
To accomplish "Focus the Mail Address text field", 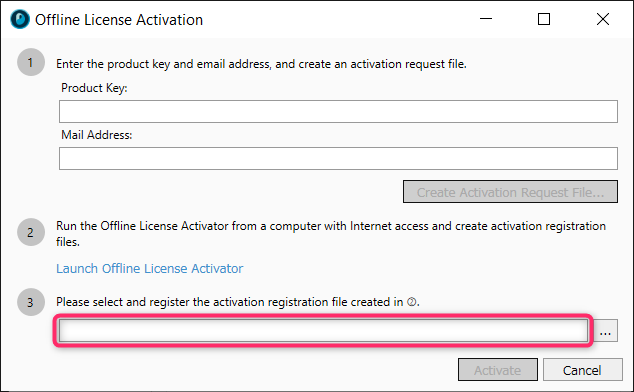I will click(338, 159).
